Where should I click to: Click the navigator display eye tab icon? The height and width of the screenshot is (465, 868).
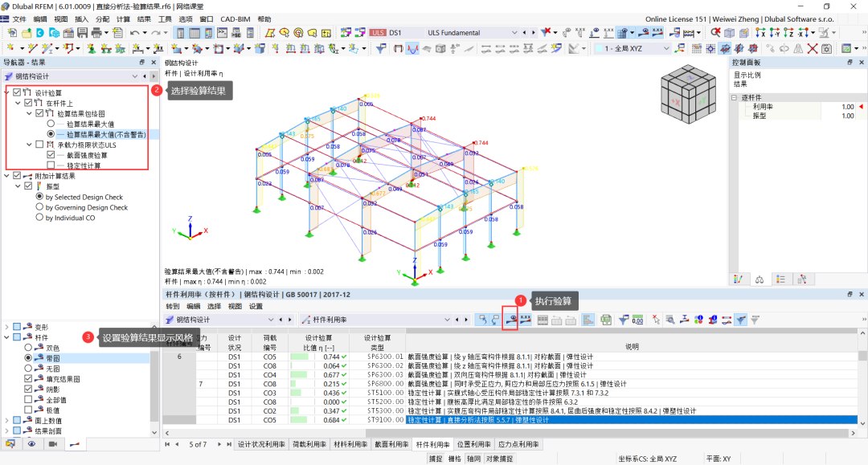31,444
